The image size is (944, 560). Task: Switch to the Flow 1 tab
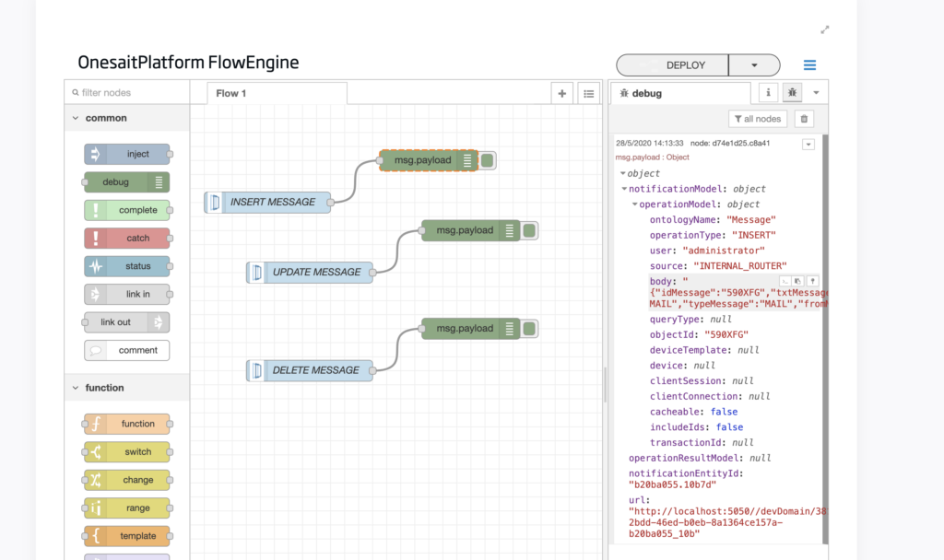pos(277,93)
